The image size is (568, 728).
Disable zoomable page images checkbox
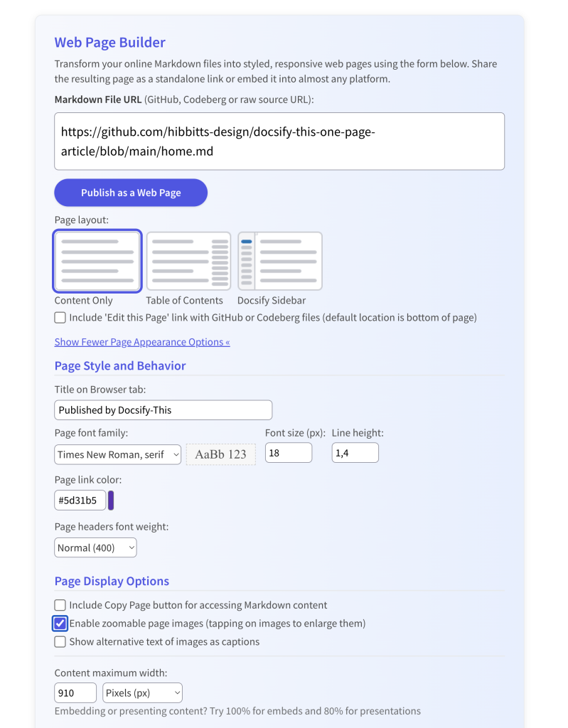(x=60, y=623)
